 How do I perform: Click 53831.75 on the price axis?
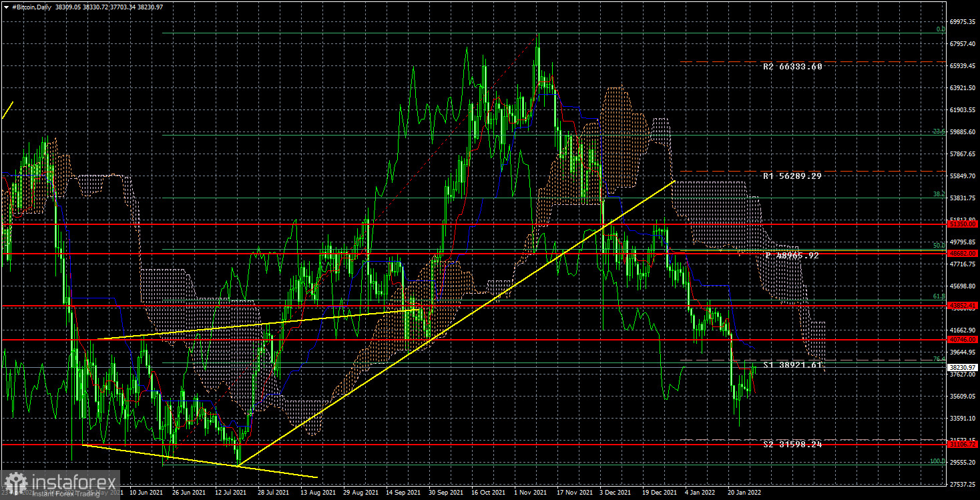click(x=963, y=198)
